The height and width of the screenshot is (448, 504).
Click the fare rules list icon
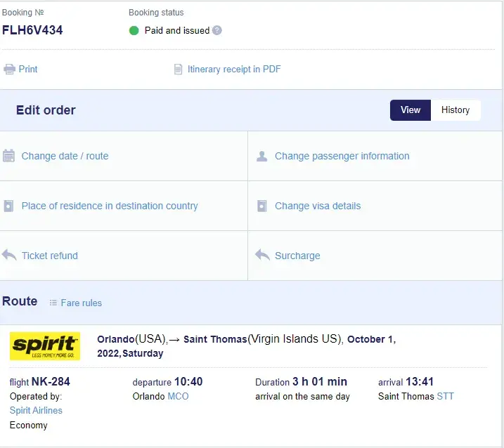(x=53, y=303)
